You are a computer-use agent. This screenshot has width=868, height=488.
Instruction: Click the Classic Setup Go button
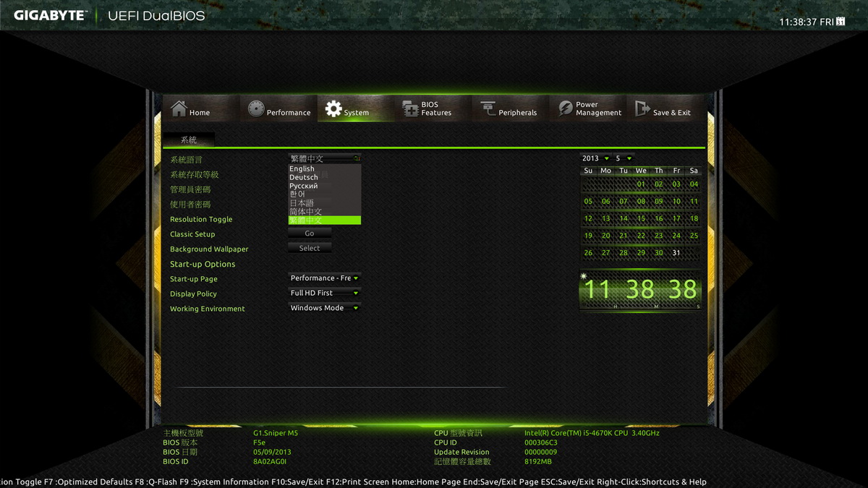310,234
